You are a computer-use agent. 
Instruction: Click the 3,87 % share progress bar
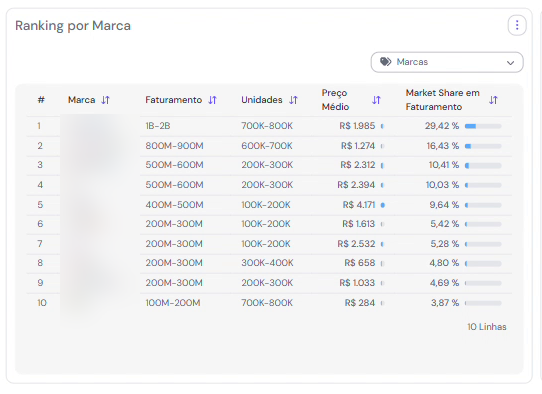click(x=483, y=303)
